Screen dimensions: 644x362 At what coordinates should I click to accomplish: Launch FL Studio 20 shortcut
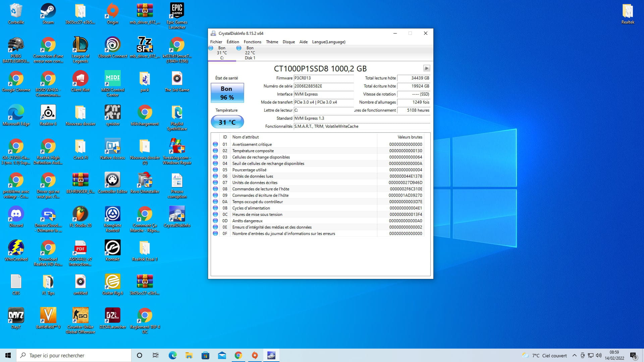[x=80, y=217]
